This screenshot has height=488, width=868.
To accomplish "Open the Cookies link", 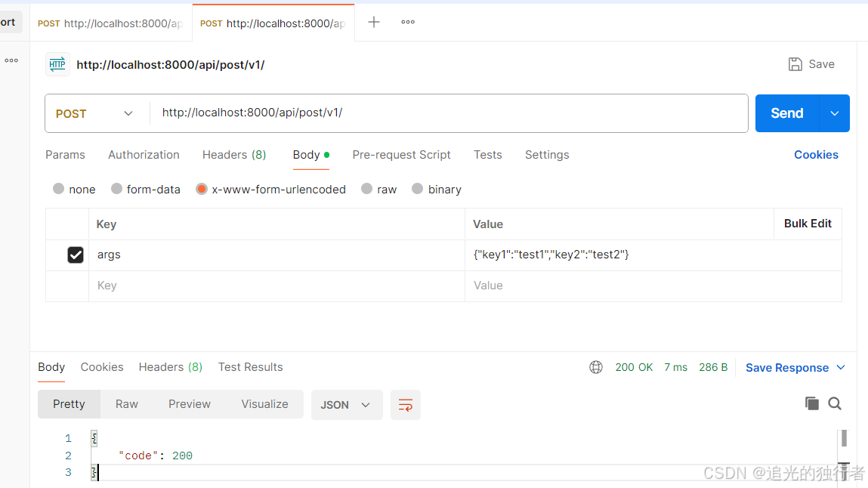I will 816,155.
